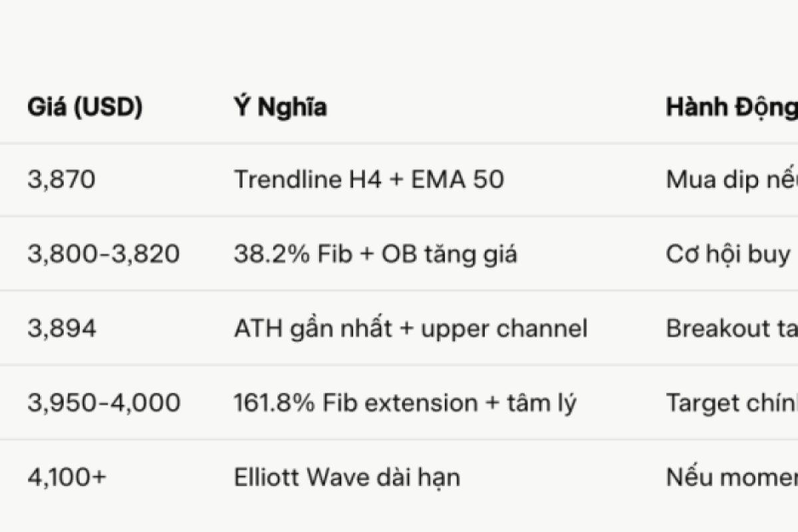
Task: Select the 3,894 price cell
Action: coord(62,329)
